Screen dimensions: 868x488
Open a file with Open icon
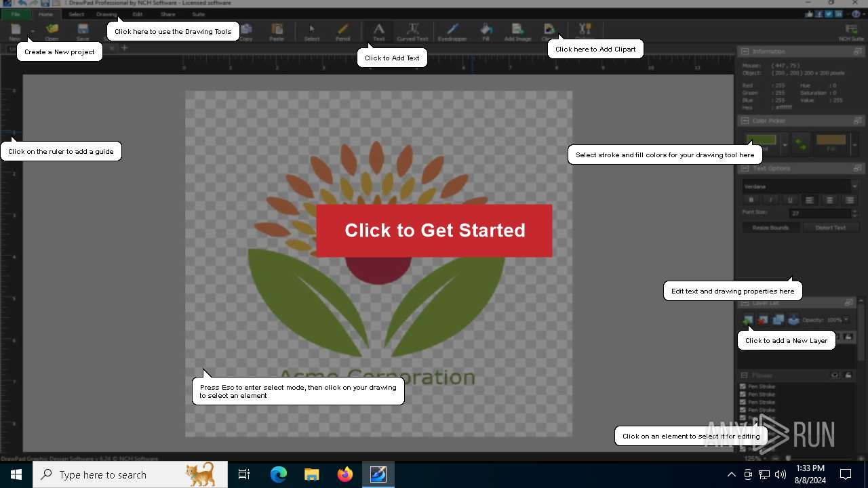point(52,31)
